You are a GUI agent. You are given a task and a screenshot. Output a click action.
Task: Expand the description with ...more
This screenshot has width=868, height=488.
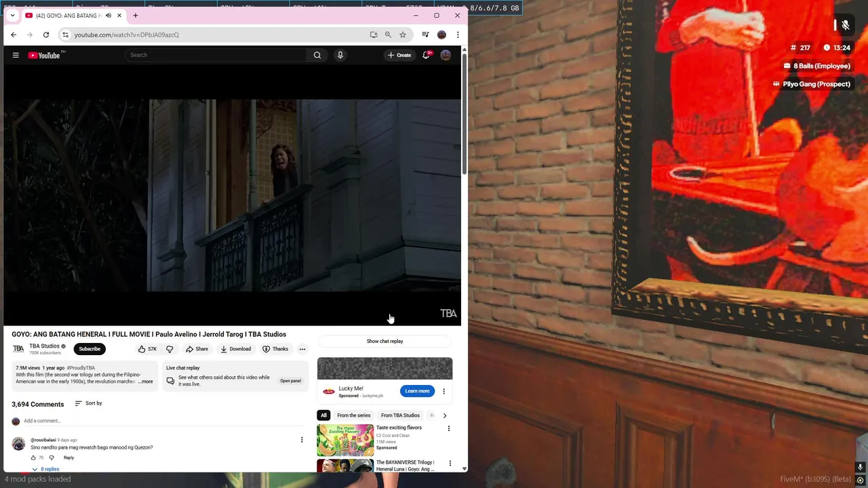click(146, 382)
